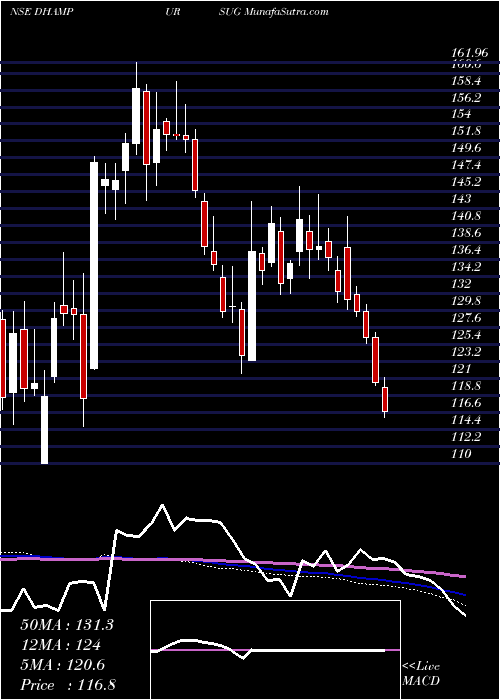Click the highest white candle peaking near 161

coord(136,116)
